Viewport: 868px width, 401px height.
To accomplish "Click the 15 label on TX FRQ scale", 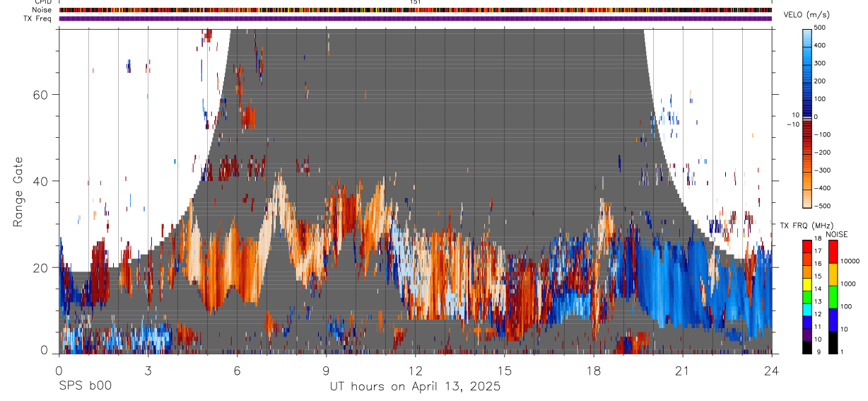I will 818,277.
